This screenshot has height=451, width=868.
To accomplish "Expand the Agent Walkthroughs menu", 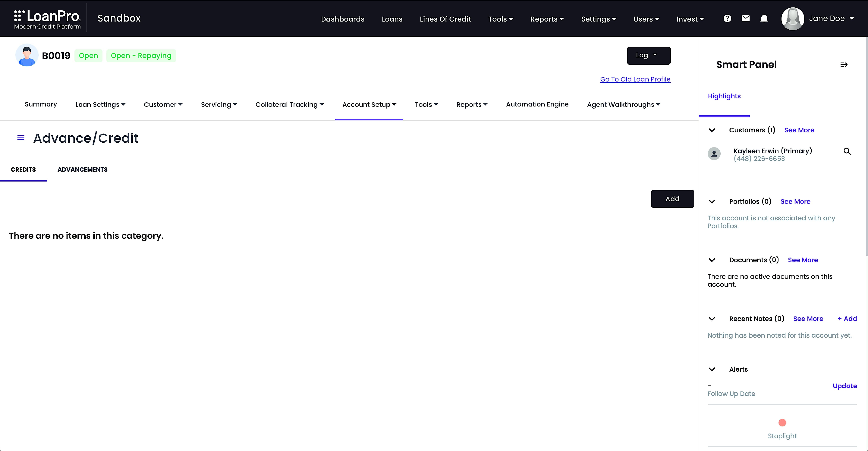I will (x=623, y=104).
